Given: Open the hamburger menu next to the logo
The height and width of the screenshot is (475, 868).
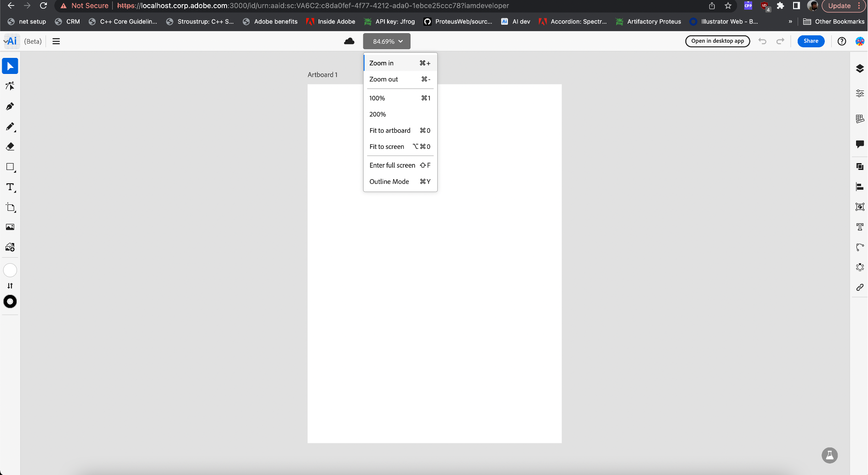Looking at the screenshot, I should [56, 41].
